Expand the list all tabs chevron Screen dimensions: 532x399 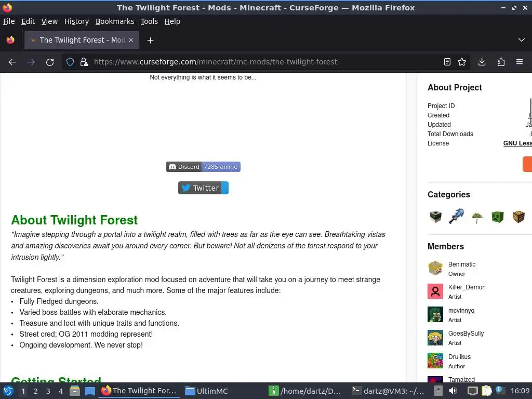click(x=522, y=40)
